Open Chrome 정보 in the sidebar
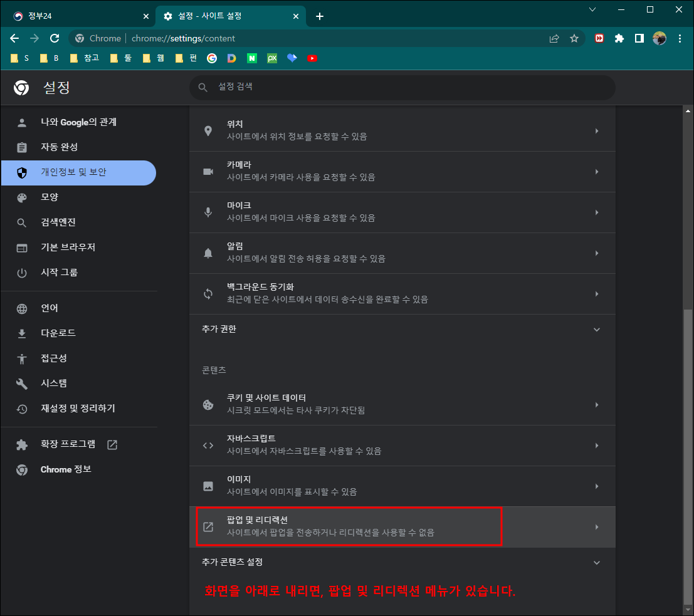Viewport: 694px width, 616px height. click(x=65, y=469)
